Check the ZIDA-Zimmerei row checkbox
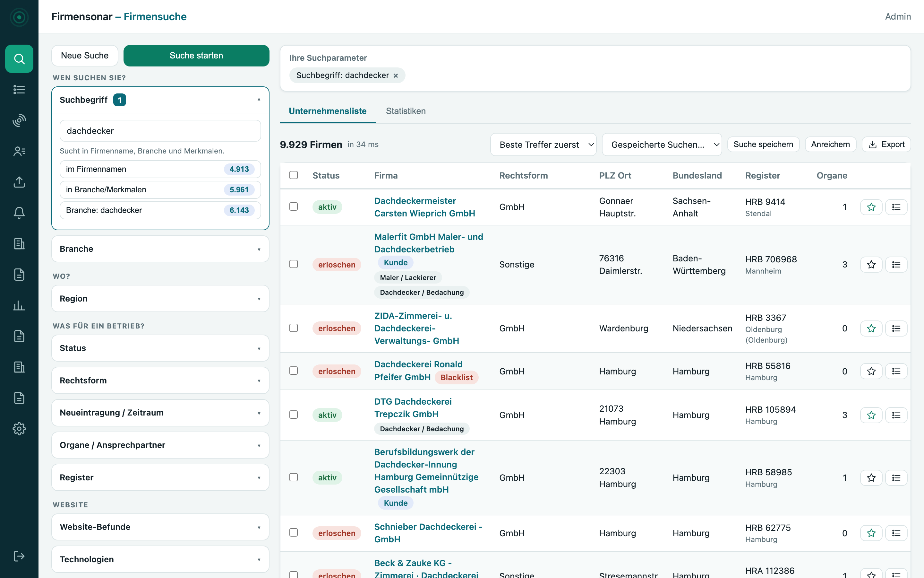The image size is (924, 578). click(x=294, y=328)
